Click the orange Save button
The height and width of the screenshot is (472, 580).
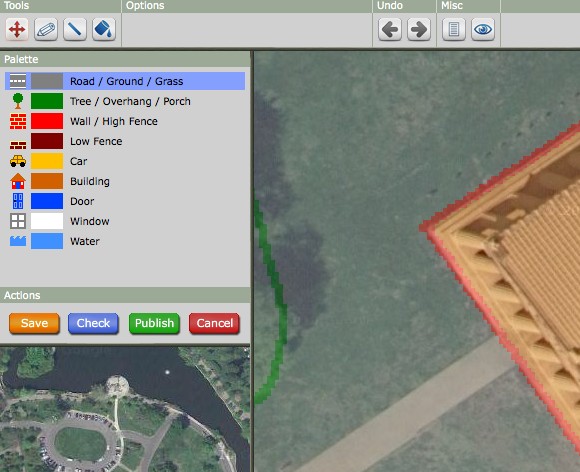pyautogui.click(x=34, y=323)
